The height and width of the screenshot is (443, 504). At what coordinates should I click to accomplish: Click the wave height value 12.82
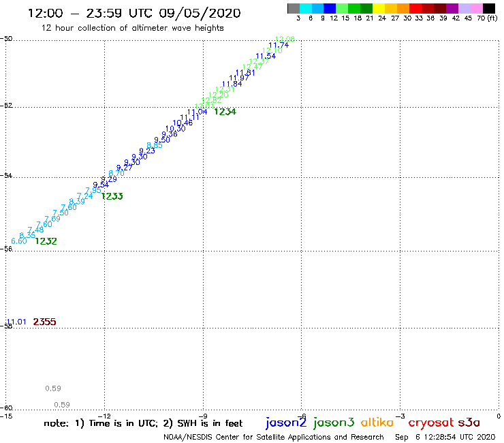[x=212, y=100]
